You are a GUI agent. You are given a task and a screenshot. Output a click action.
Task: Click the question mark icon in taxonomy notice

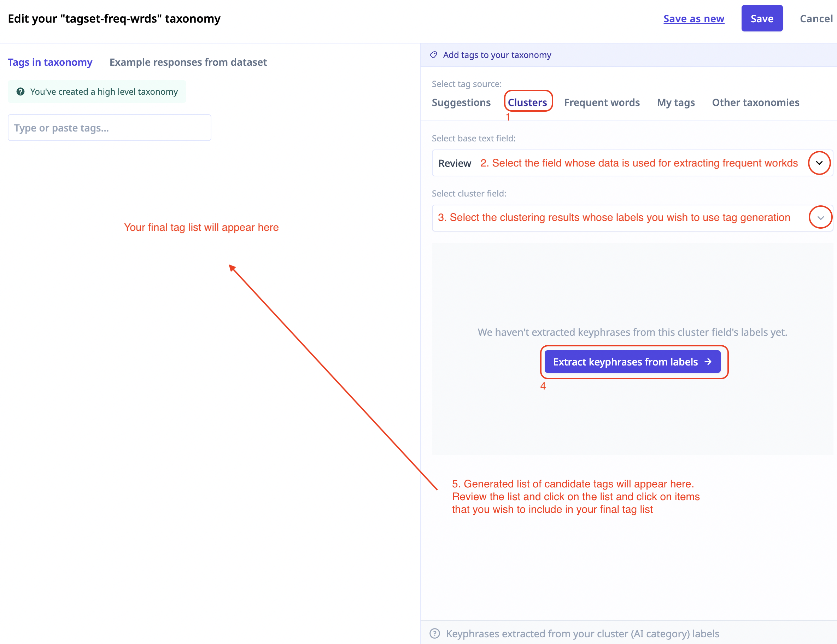21,92
